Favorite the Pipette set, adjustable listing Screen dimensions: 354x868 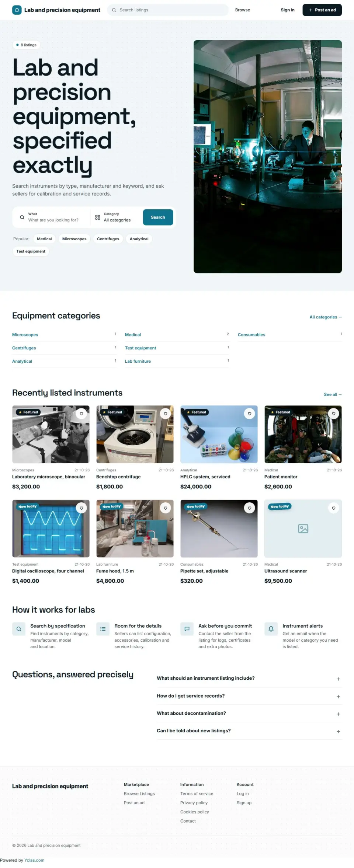pos(250,508)
